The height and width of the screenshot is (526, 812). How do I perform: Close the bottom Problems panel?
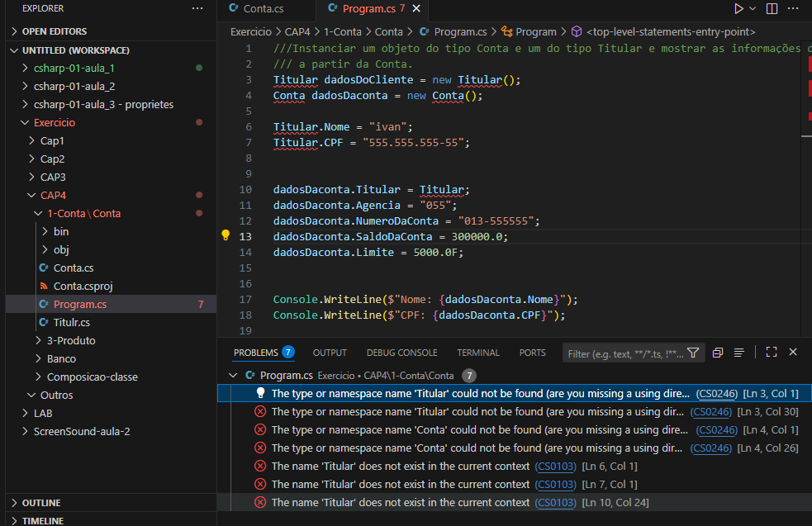793,353
